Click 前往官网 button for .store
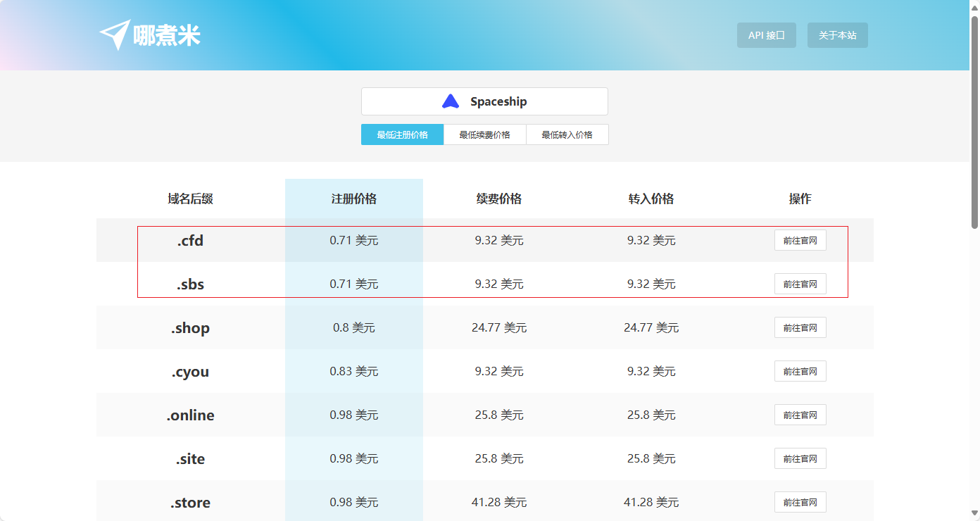Screen dimensions: 980x521 tap(800, 502)
